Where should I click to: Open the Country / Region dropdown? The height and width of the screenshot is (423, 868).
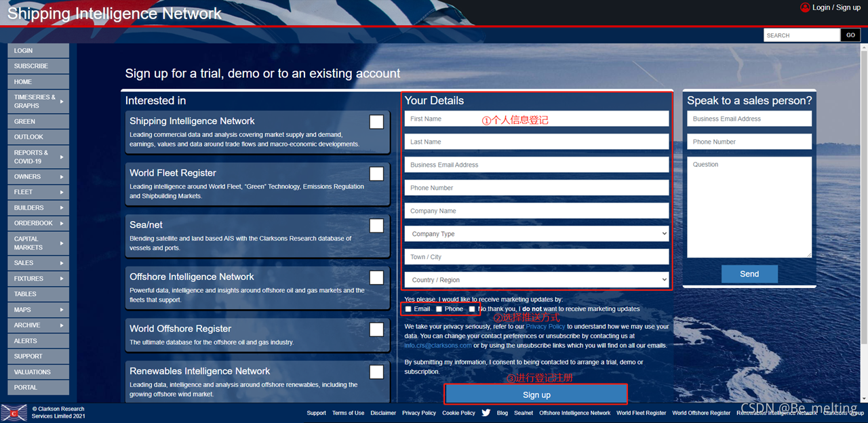click(537, 280)
